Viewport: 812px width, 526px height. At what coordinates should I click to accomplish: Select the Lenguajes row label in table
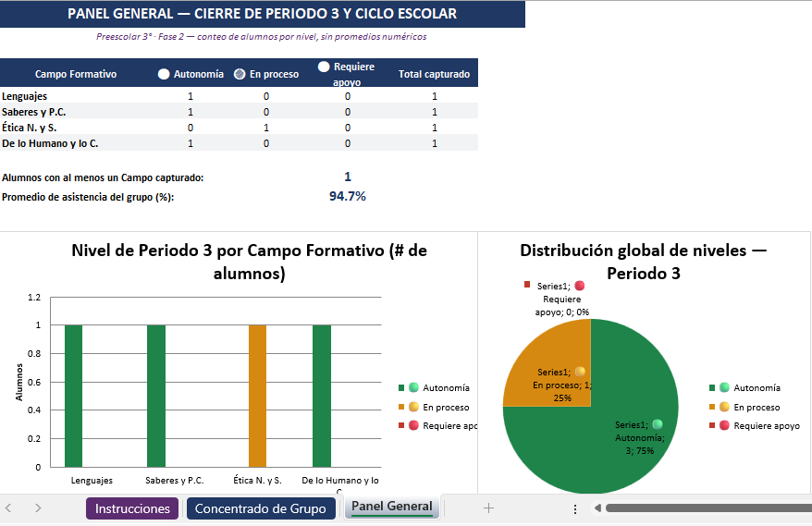coord(24,96)
